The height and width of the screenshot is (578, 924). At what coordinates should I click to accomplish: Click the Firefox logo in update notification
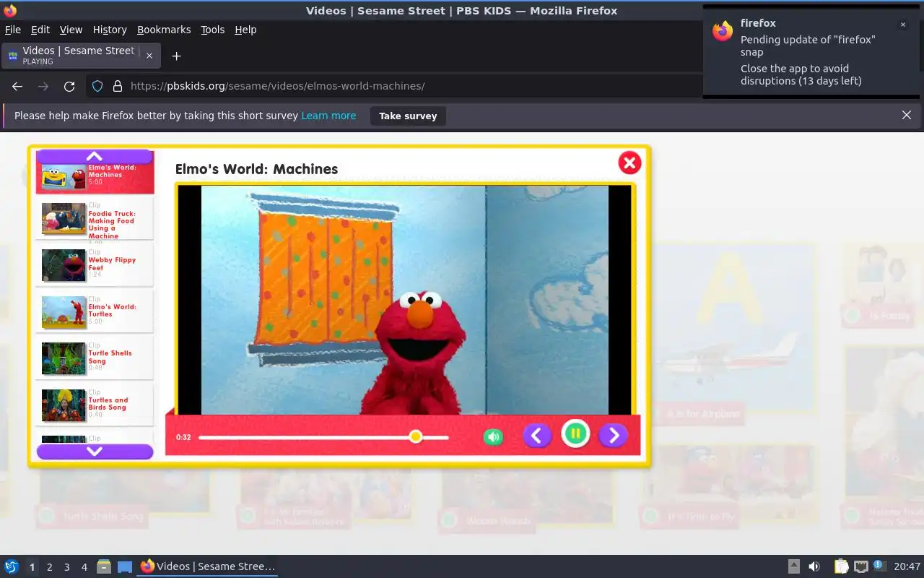[x=723, y=31]
